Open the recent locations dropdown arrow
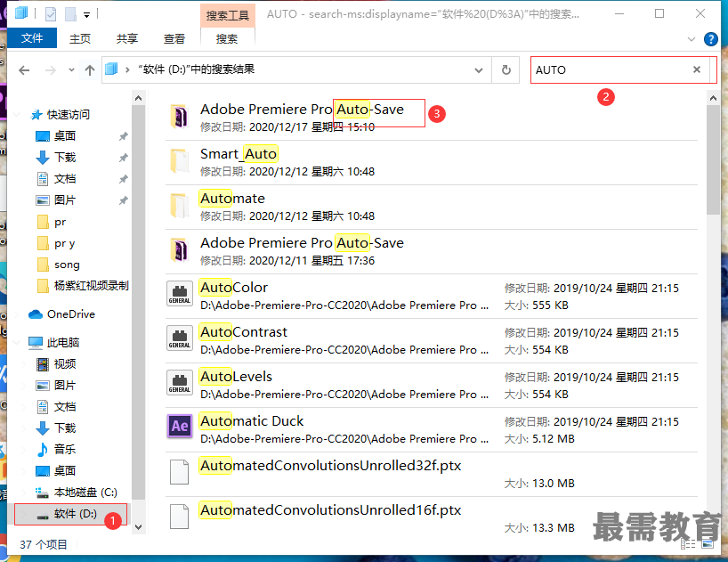The height and width of the screenshot is (562, 728). 71,70
